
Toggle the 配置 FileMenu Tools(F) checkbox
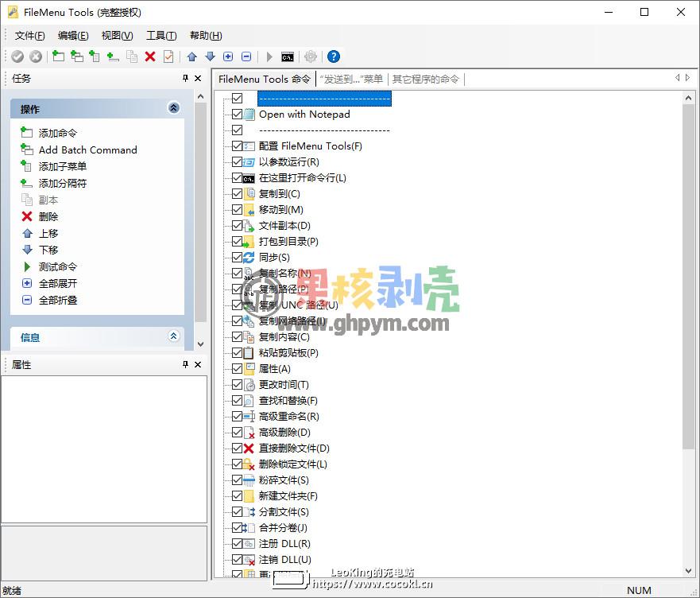coord(237,146)
